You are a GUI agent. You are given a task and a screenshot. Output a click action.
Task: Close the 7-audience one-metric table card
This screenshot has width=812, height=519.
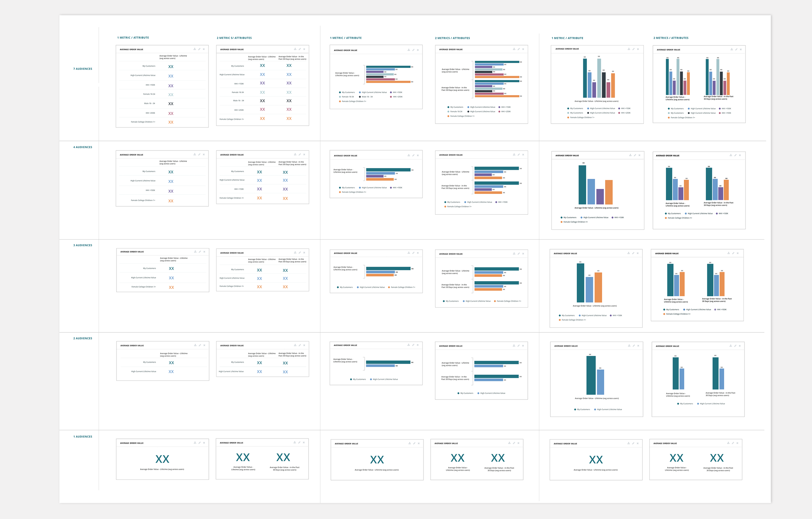point(204,49)
